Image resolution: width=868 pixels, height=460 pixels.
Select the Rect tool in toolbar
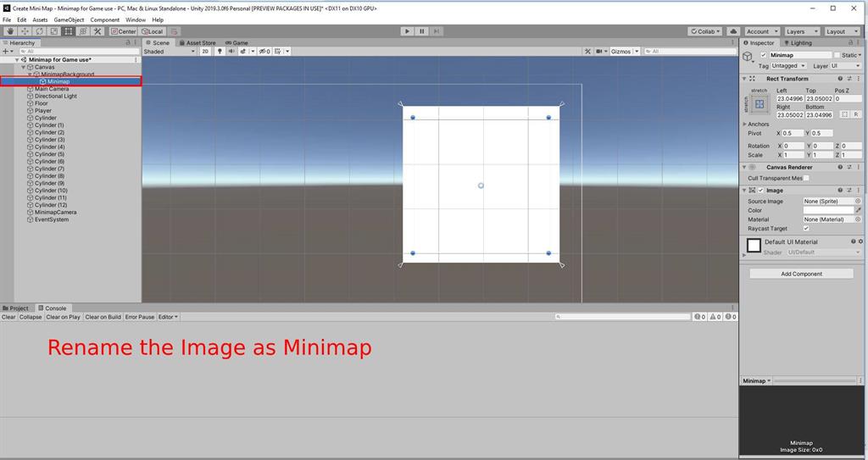tap(68, 31)
